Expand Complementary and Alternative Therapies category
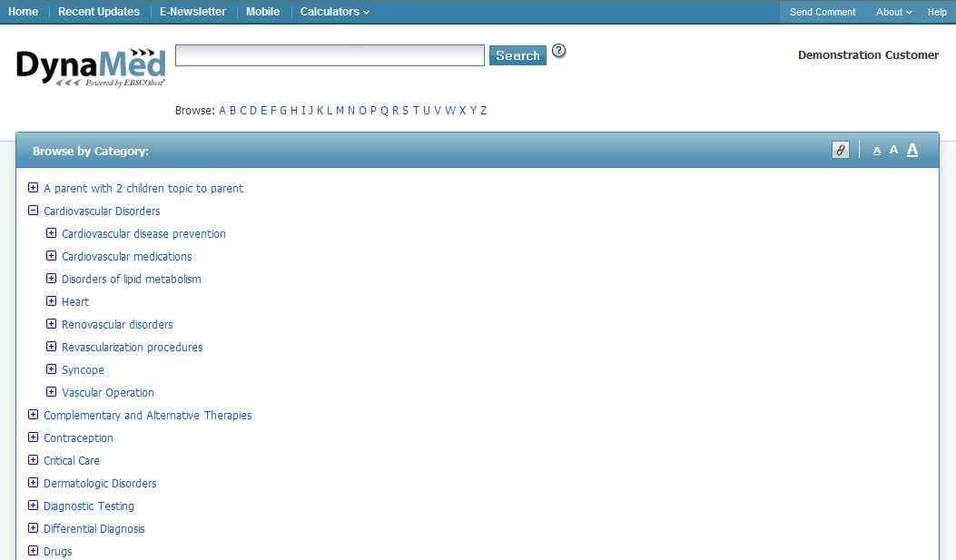956x560 pixels. (34, 415)
